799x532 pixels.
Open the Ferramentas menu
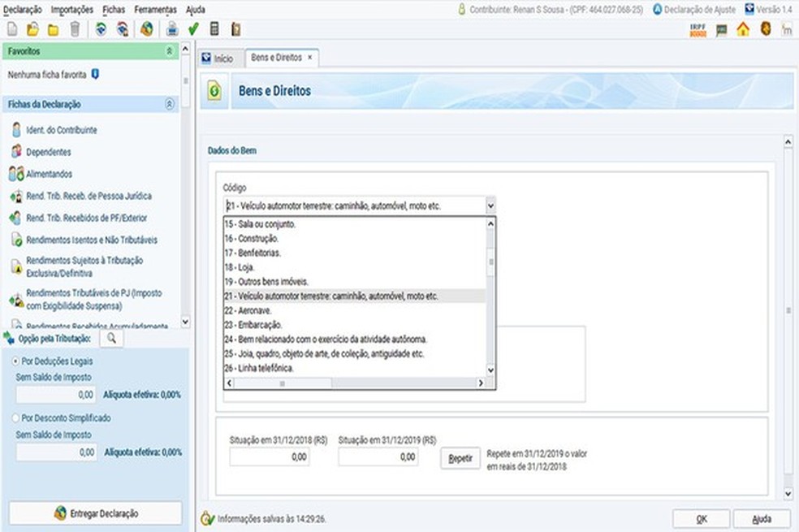pyautogui.click(x=155, y=9)
